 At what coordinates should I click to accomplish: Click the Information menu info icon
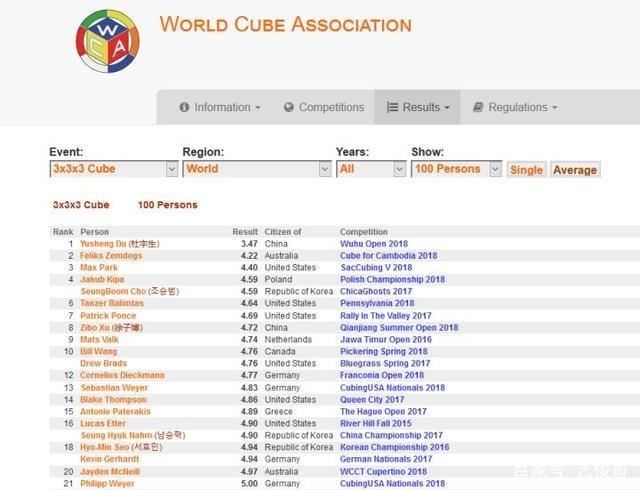[184, 107]
